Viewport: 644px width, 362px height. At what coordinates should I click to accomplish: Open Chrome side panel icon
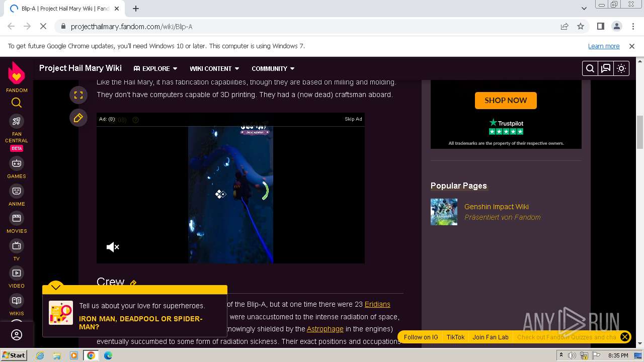600,26
